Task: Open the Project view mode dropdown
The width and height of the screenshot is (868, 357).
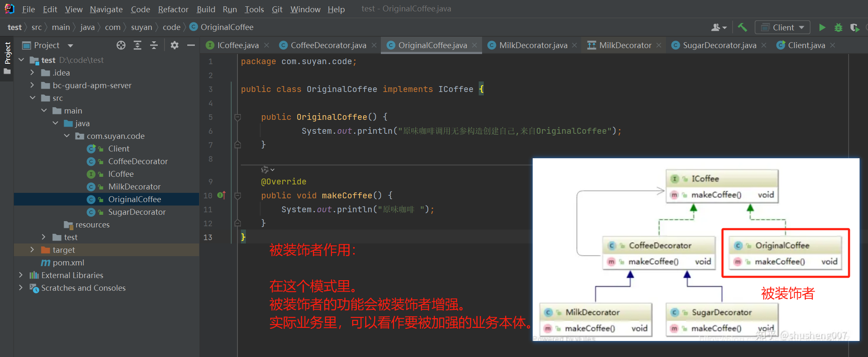Action: pos(70,45)
